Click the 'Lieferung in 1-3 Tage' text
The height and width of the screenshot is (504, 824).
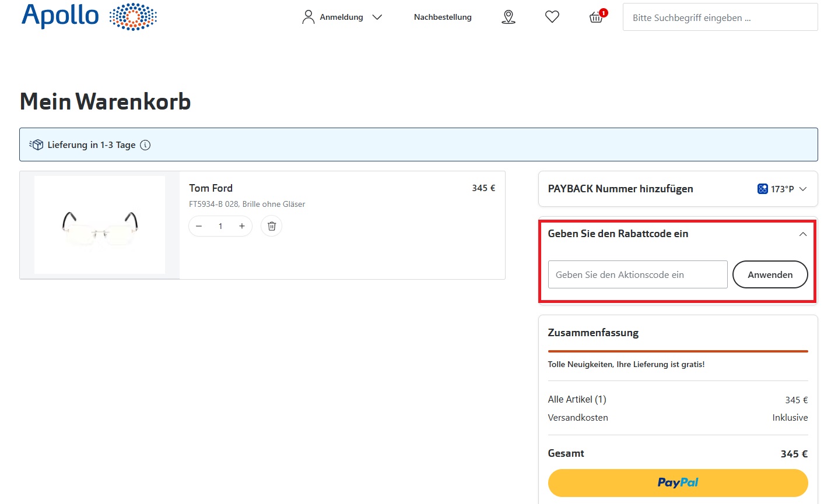(x=92, y=144)
